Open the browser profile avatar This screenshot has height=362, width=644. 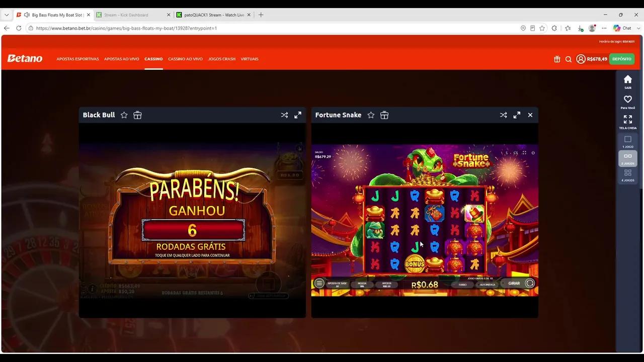pyautogui.click(x=592, y=28)
